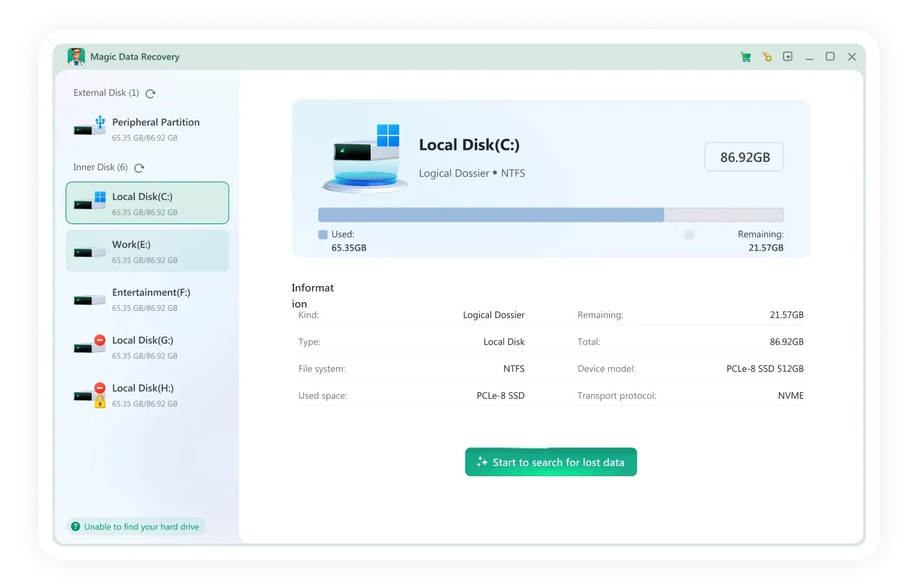The image size is (908, 588).
Task: Click the gray Remaining legend swatch
Action: click(689, 235)
